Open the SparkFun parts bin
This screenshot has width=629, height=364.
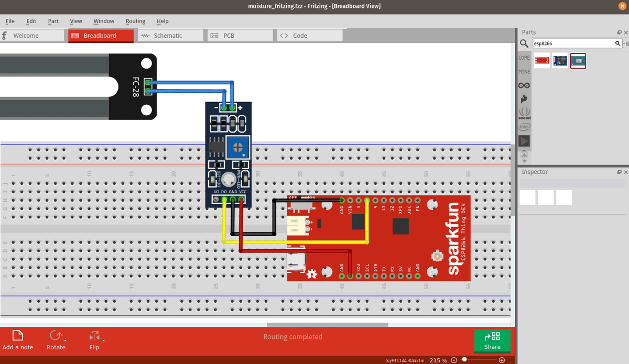pyautogui.click(x=524, y=98)
